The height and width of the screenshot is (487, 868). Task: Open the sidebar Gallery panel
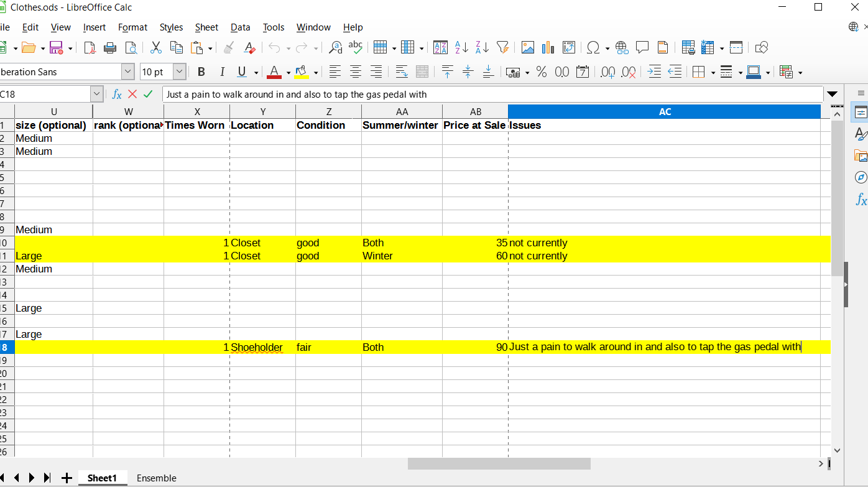point(861,155)
